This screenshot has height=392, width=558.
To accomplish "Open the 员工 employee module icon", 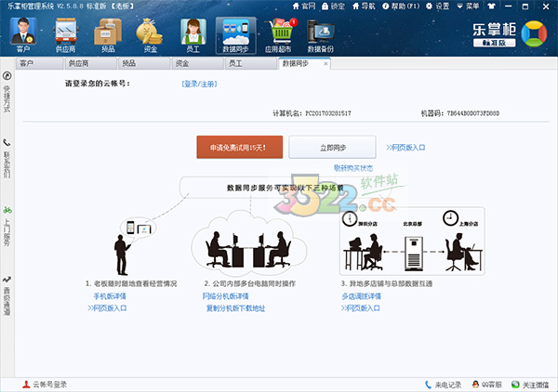I will 193,35.
